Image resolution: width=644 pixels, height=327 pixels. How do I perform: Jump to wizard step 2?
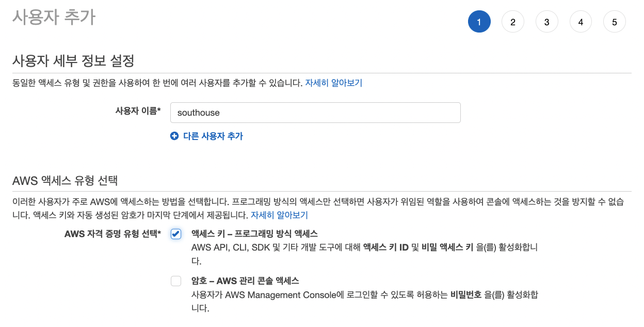pos(513,22)
